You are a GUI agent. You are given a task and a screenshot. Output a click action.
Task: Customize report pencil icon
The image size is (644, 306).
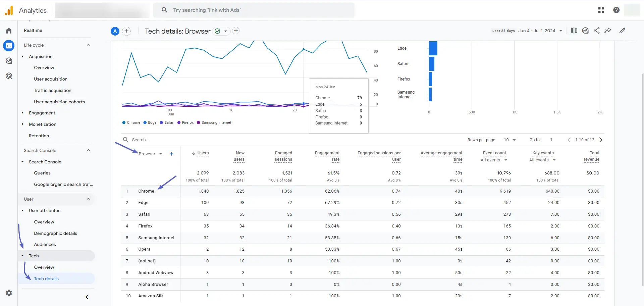tap(622, 31)
